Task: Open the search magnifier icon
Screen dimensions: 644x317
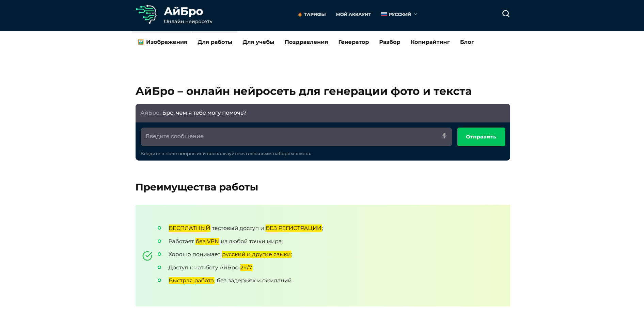Action: (506, 14)
